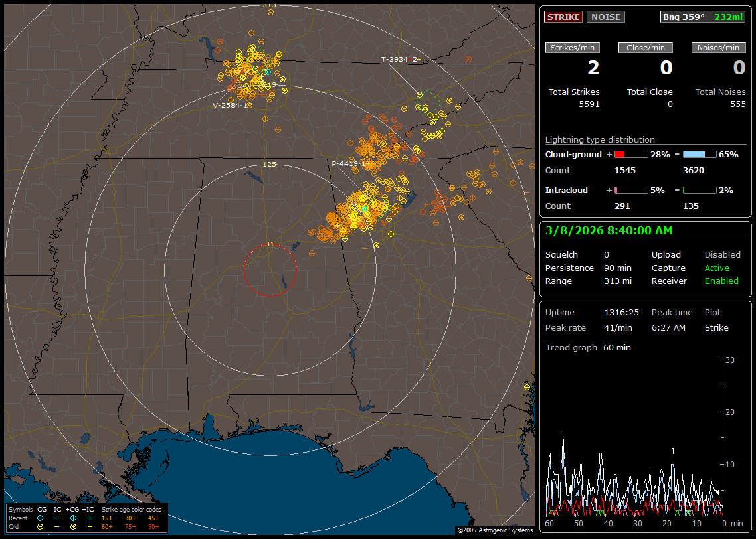Toggle the gray NOISE indicator
756x539 pixels.
point(605,17)
